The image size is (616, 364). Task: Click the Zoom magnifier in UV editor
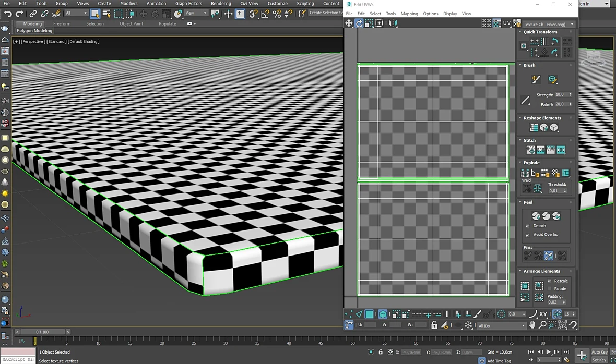[542, 325]
